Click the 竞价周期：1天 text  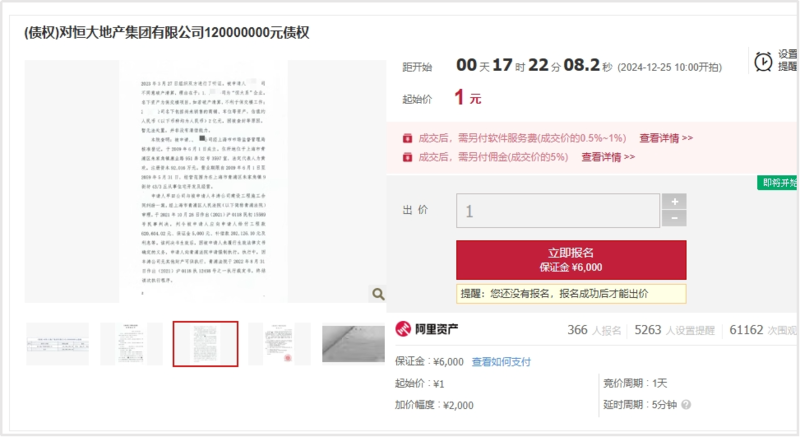pyautogui.click(x=635, y=383)
